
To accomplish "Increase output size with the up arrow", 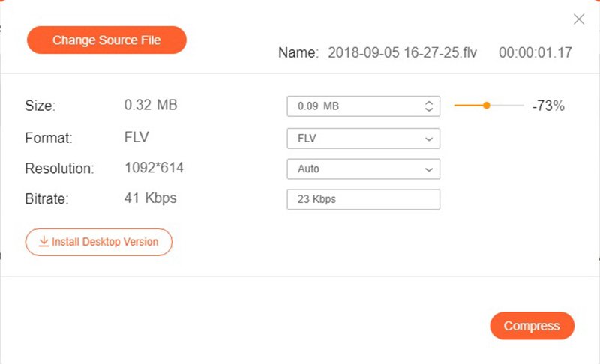I will tap(429, 103).
